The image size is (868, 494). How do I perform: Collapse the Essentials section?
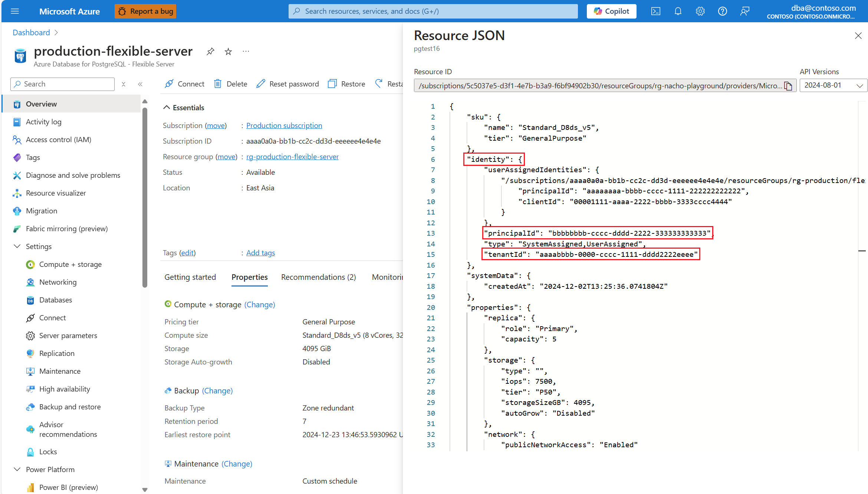pos(167,108)
